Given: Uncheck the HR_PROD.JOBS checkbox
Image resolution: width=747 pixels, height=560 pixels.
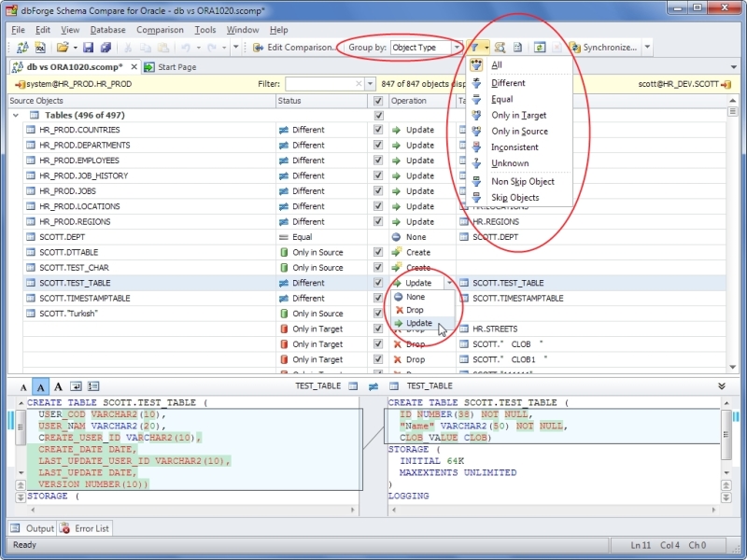Looking at the screenshot, I should pyautogui.click(x=378, y=190).
